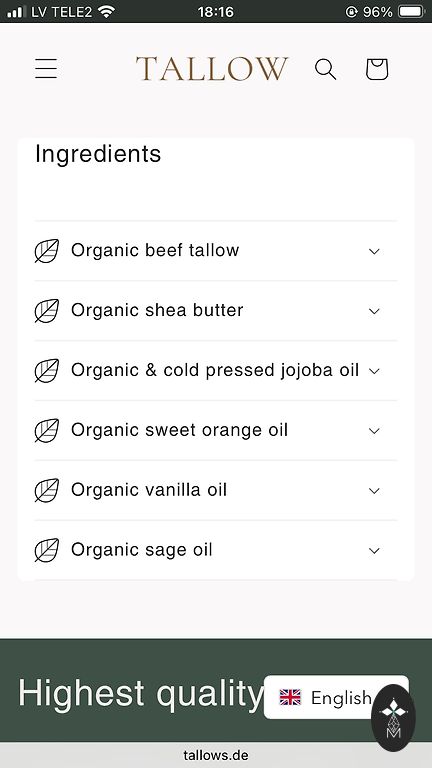
Task: Tap leaf icon beside Organic vanilla oil
Action: click(47, 490)
